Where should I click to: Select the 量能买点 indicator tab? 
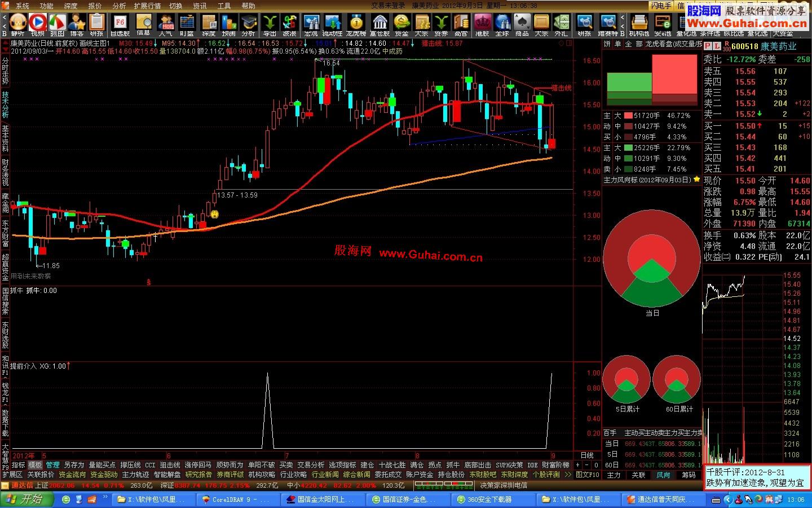[102, 465]
